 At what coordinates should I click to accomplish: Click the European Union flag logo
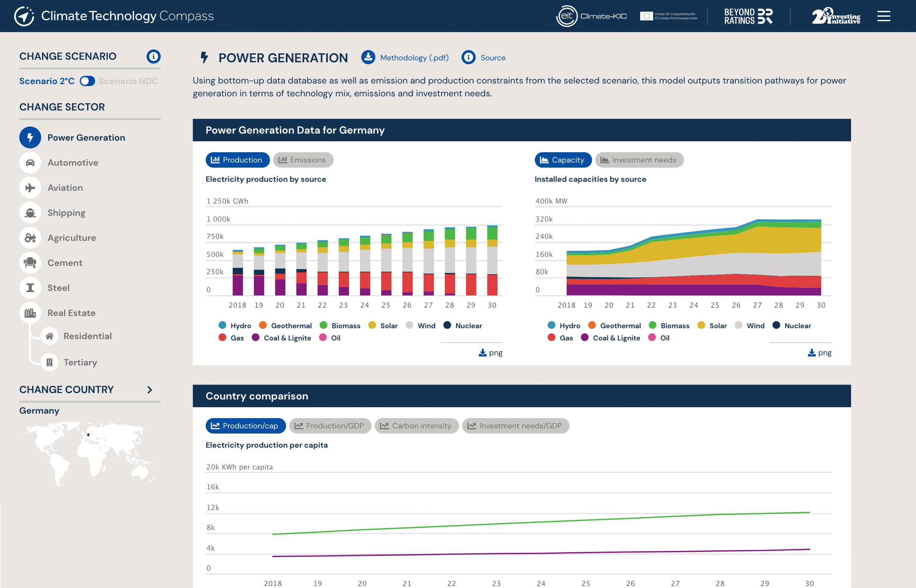[646, 16]
